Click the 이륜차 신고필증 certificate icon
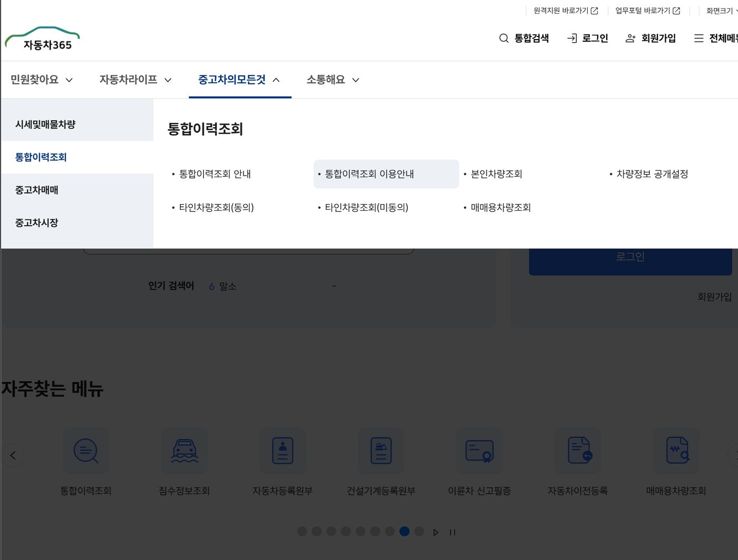738x560 pixels. [x=479, y=450]
